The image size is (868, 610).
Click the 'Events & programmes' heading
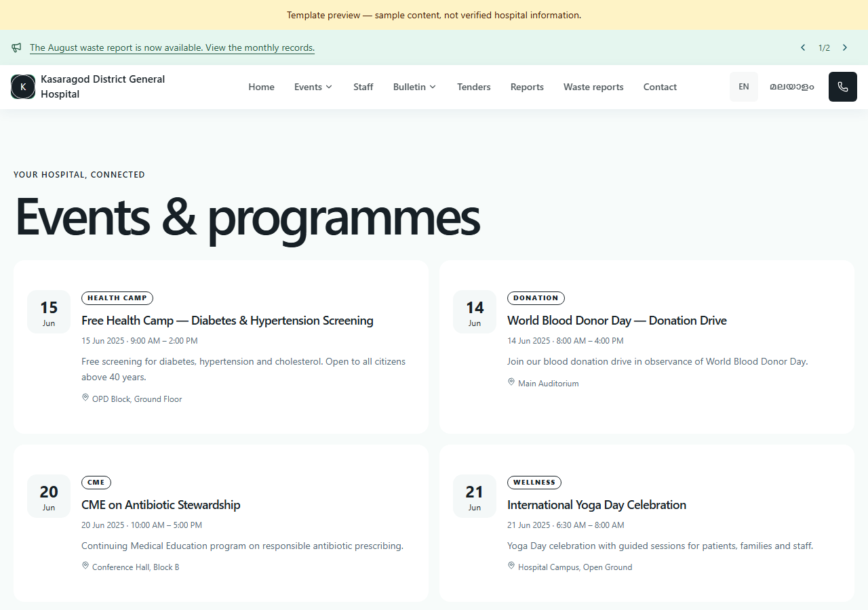pos(248,218)
